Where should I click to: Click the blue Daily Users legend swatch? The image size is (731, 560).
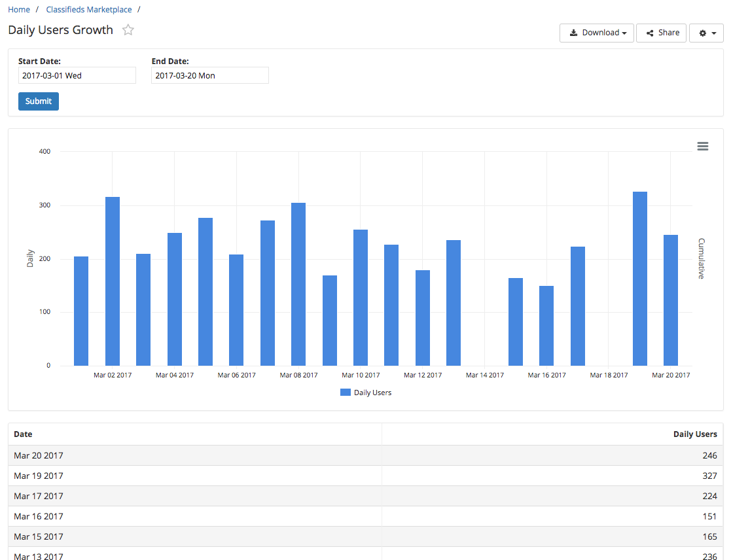pos(346,393)
